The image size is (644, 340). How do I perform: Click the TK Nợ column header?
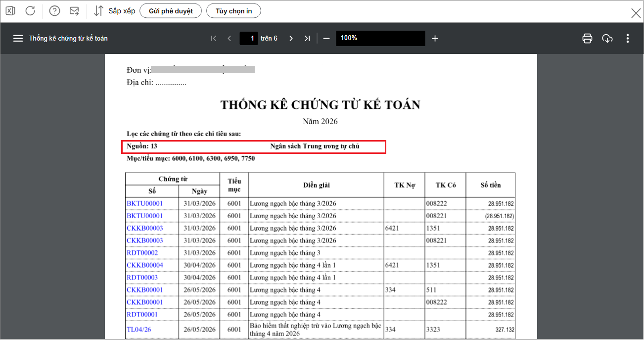click(405, 185)
